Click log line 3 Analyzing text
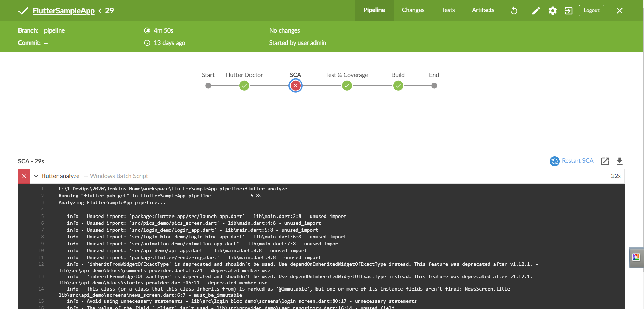The width and height of the screenshot is (644, 309). [x=112, y=202]
